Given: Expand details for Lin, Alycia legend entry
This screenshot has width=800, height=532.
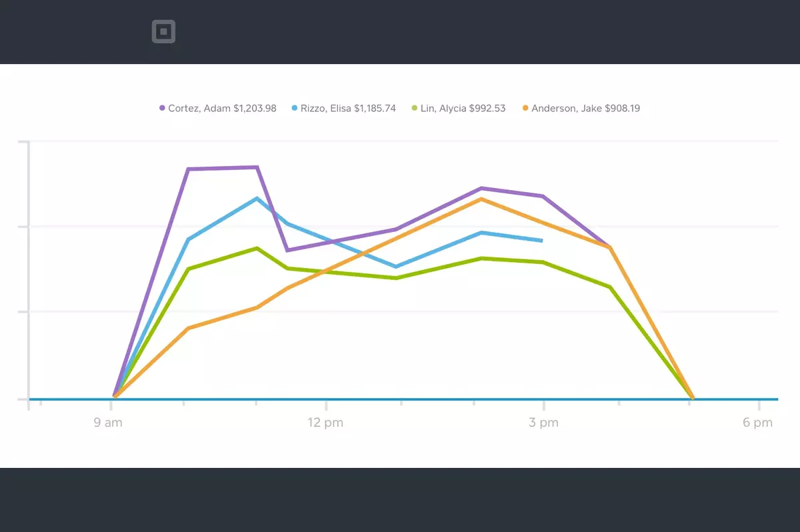Looking at the screenshot, I should (x=458, y=108).
